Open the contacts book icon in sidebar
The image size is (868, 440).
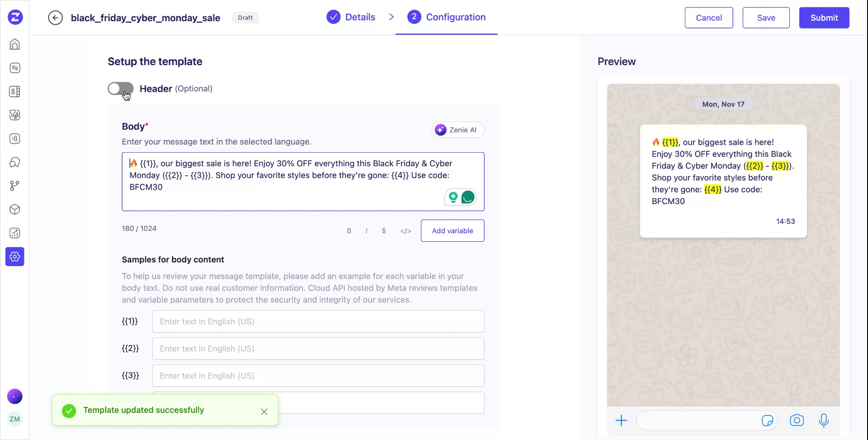[15, 91]
